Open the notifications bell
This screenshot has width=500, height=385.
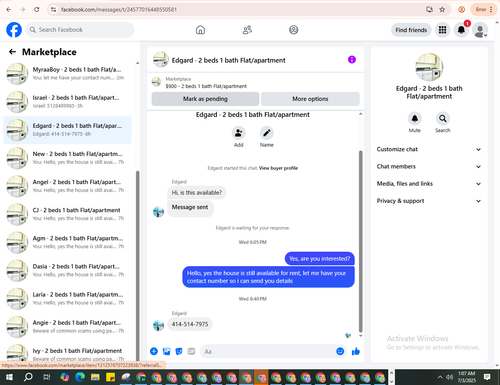[461, 30]
